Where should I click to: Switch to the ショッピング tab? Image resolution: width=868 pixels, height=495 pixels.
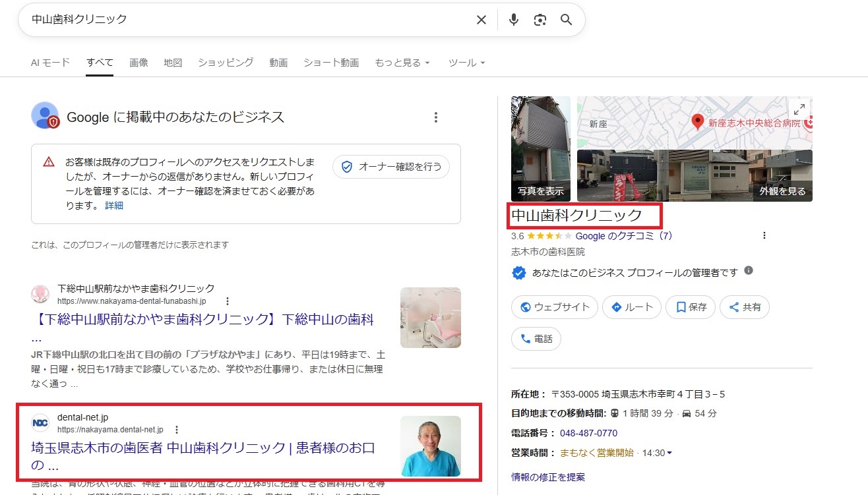pos(226,63)
